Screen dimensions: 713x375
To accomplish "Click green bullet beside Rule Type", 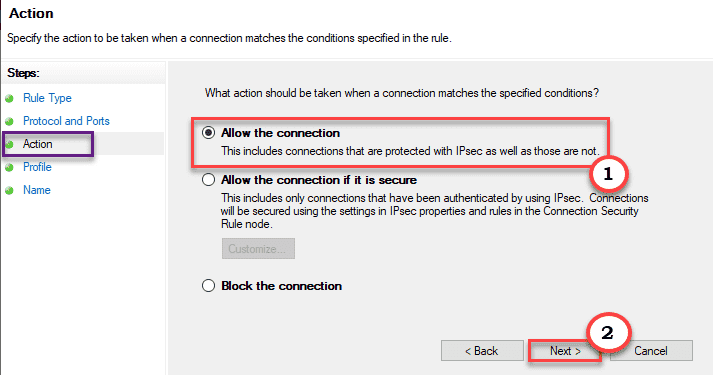I will 9,98.
